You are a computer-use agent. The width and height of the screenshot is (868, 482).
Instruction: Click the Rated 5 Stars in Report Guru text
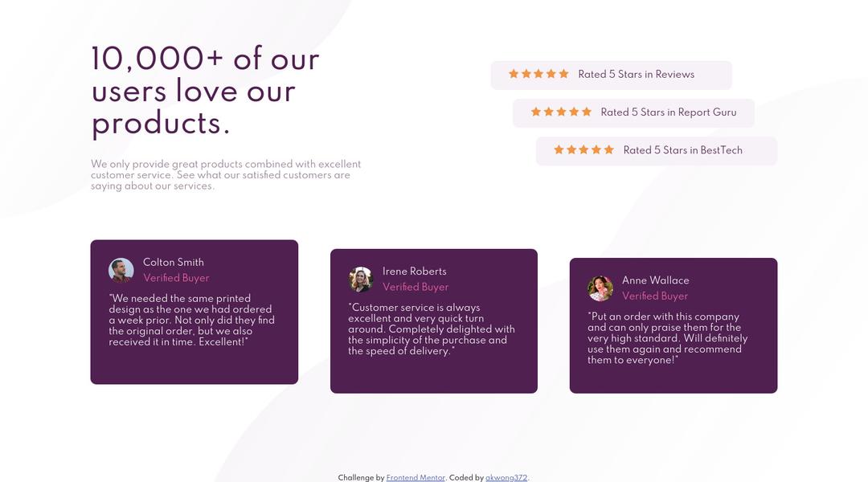click(668, 112)
